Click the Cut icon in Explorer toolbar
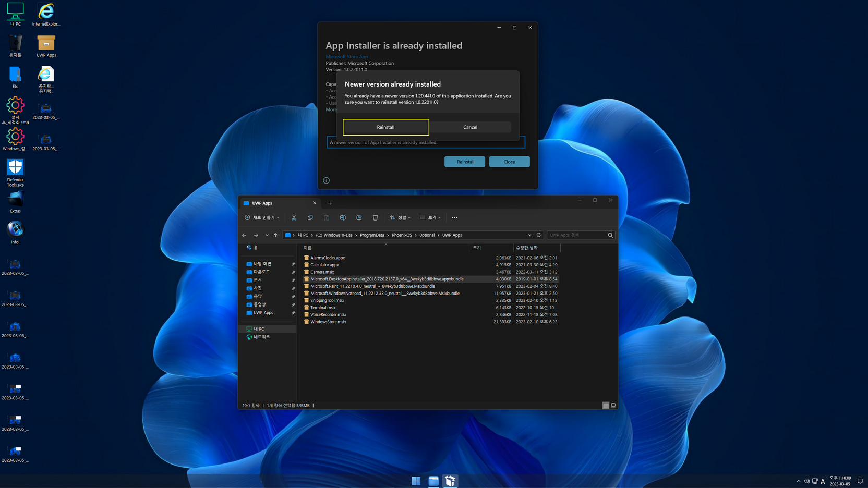Viewport: 868px width, 488px height. point(294,217)
